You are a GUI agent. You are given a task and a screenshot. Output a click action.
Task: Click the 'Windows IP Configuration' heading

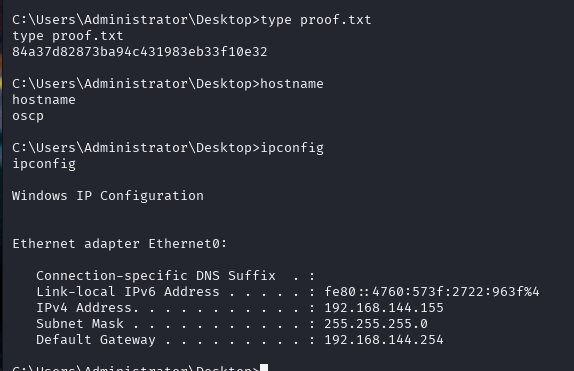108,196
